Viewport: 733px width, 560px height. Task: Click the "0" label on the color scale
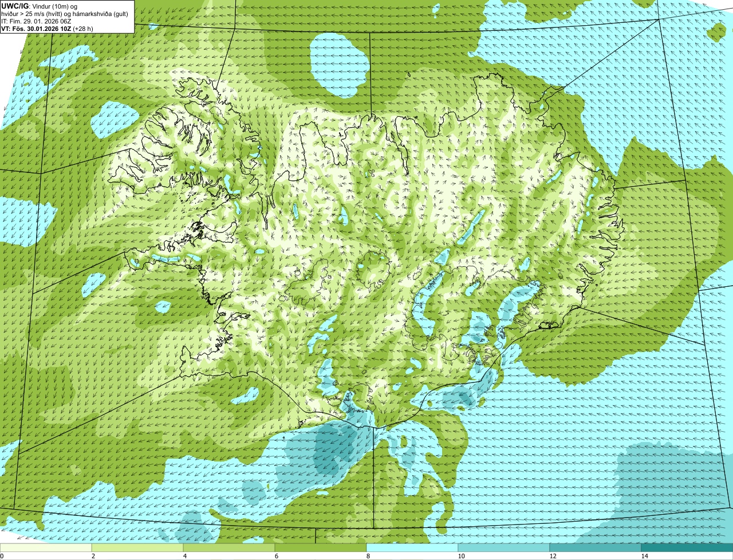coord(2,556)
